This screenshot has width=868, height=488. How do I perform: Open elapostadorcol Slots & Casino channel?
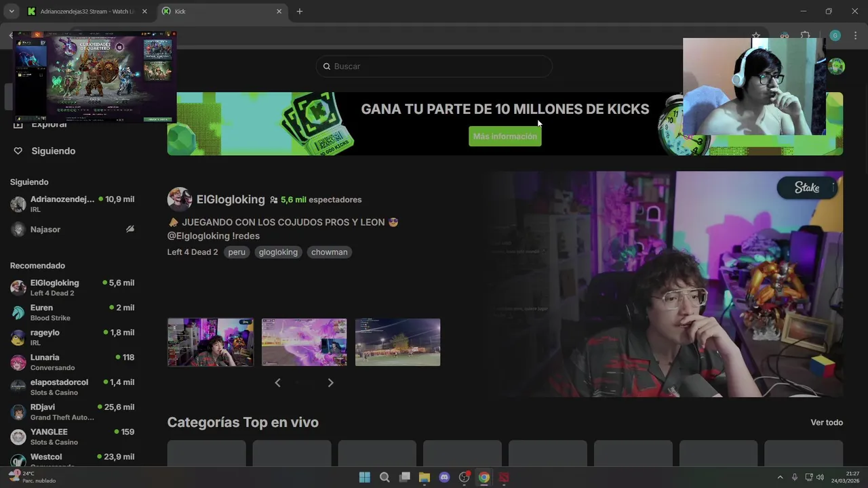[73, 387]
